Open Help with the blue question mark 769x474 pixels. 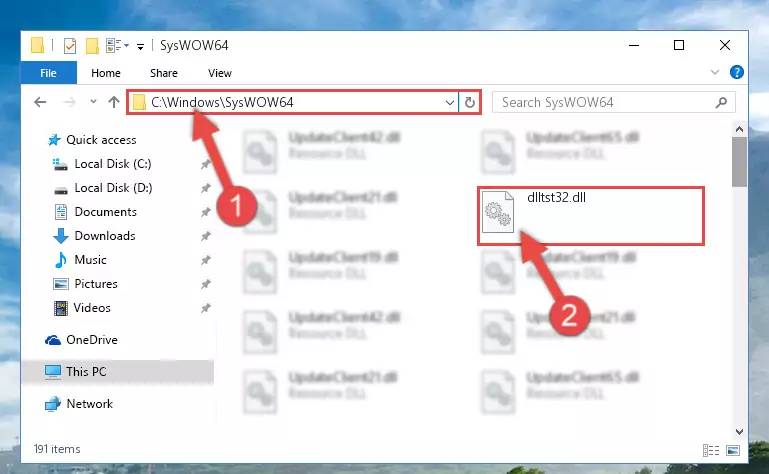coord(736,72)
